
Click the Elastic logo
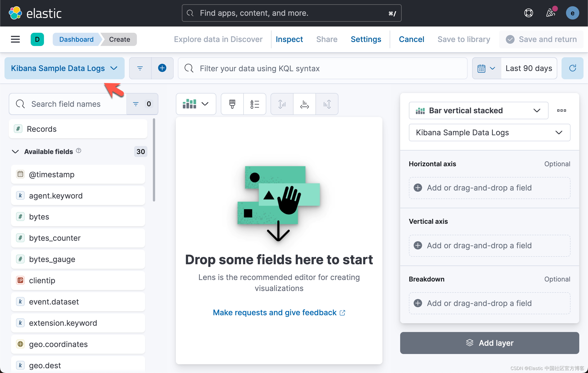pyautogui.click(x=35, y=13)
